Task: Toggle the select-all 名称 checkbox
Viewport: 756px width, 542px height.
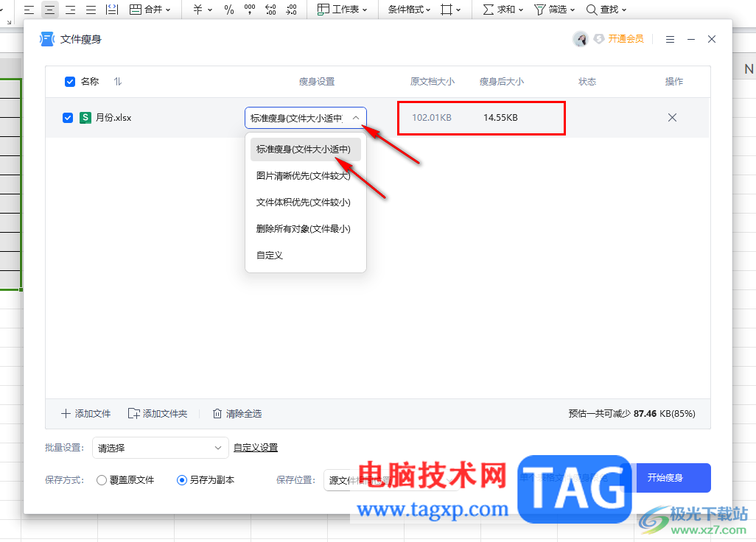Action: coord(70,82)
